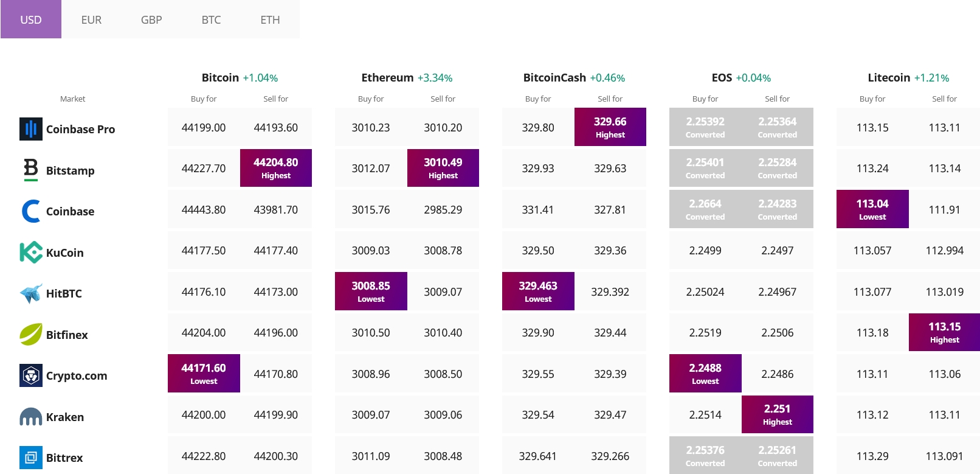Click the Market column header
Viewport: 980px width, 474px height.
[x=72, y=99]
